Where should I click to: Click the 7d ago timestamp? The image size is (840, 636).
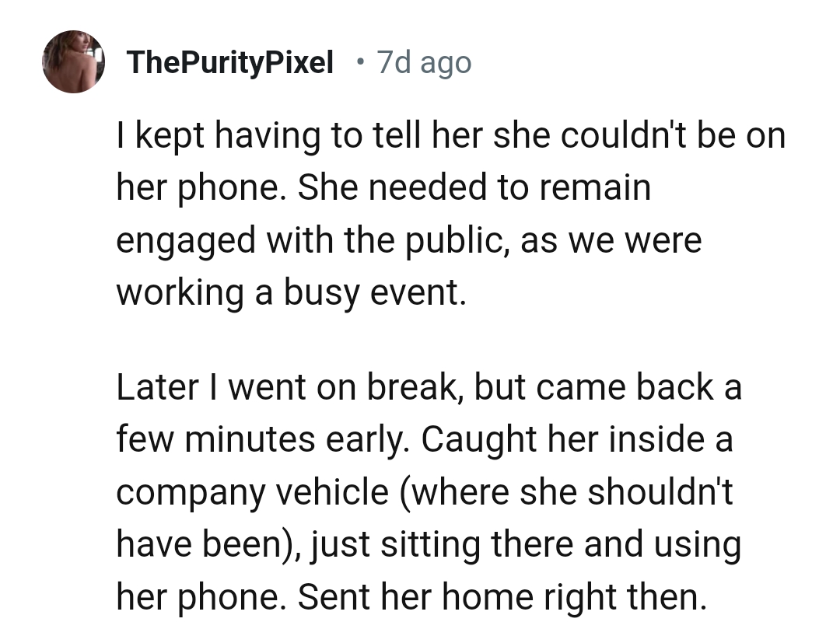click(x=424, y=62)
